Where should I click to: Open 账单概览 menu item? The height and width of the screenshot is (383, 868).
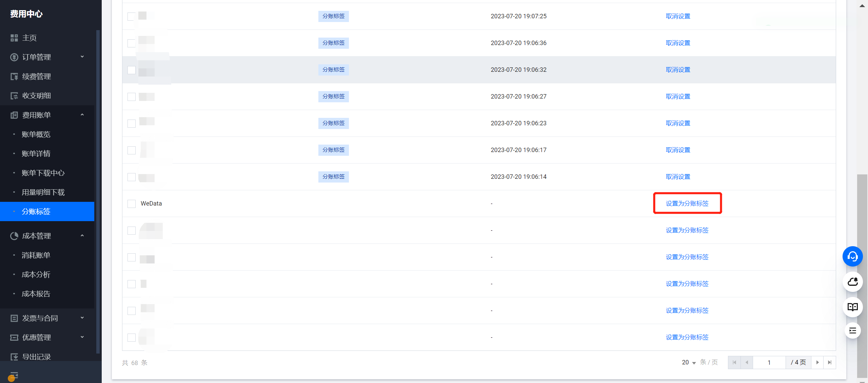(36, 134)
